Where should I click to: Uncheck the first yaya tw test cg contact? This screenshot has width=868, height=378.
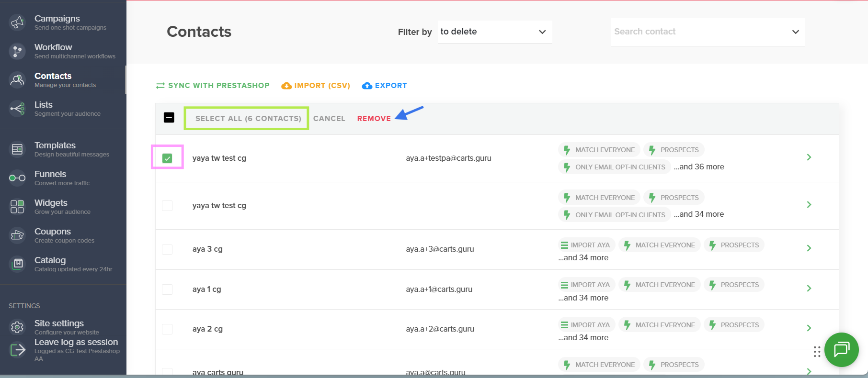click(167, 158)
